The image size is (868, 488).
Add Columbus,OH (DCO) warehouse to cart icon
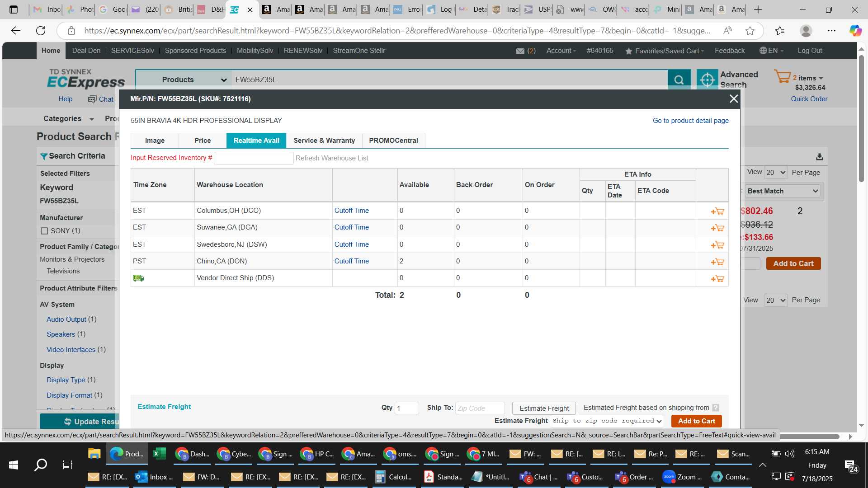pos(717,211)
